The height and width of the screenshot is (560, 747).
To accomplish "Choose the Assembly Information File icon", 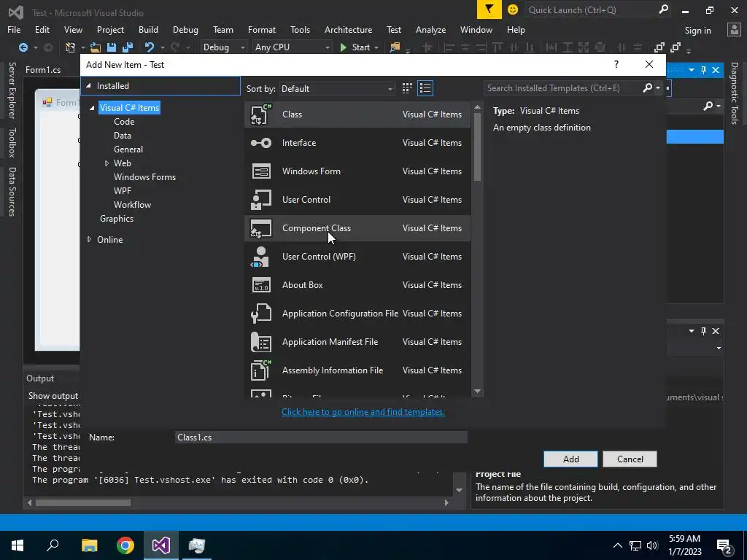I will coord(261,370).
